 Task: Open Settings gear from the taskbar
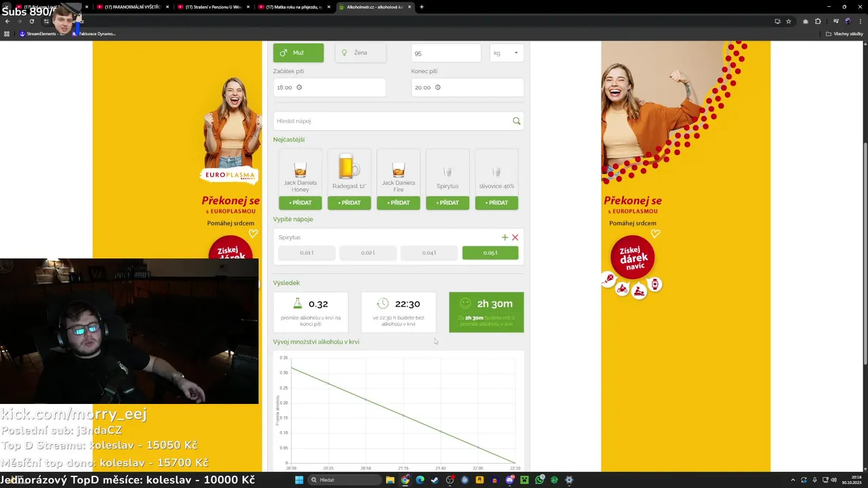point(569,480)
